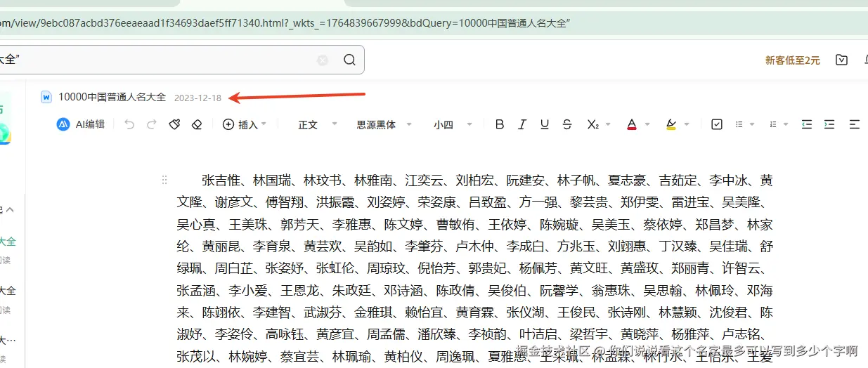Click the name 李姿伶 in the document

[x=233, y=336]
